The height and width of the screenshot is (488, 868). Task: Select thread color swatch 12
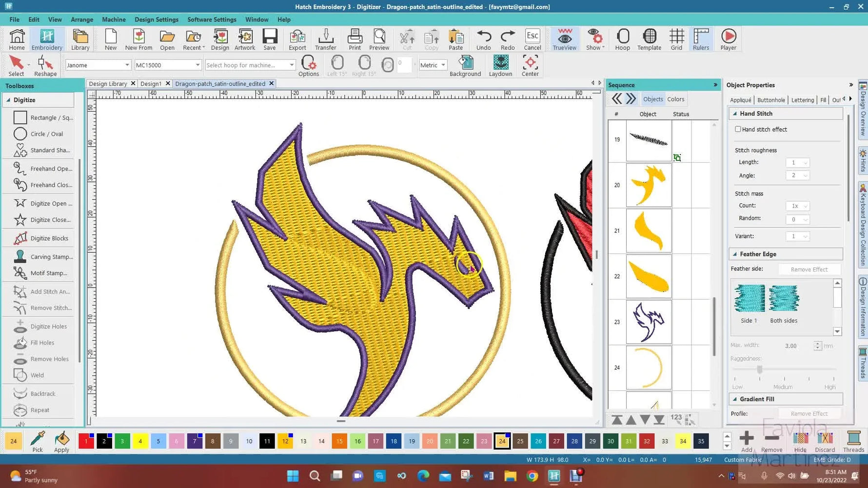(x=285, y=441)
